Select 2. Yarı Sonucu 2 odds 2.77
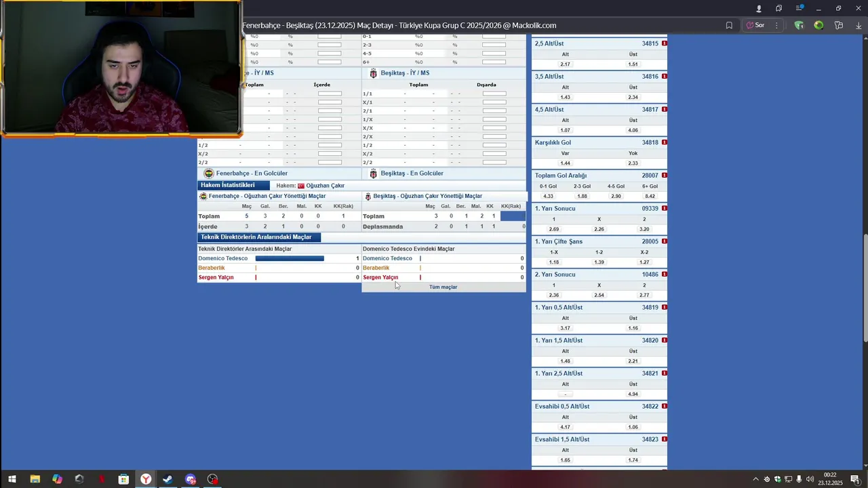Viewport: 868px width, 488px height. pos(644,296)
